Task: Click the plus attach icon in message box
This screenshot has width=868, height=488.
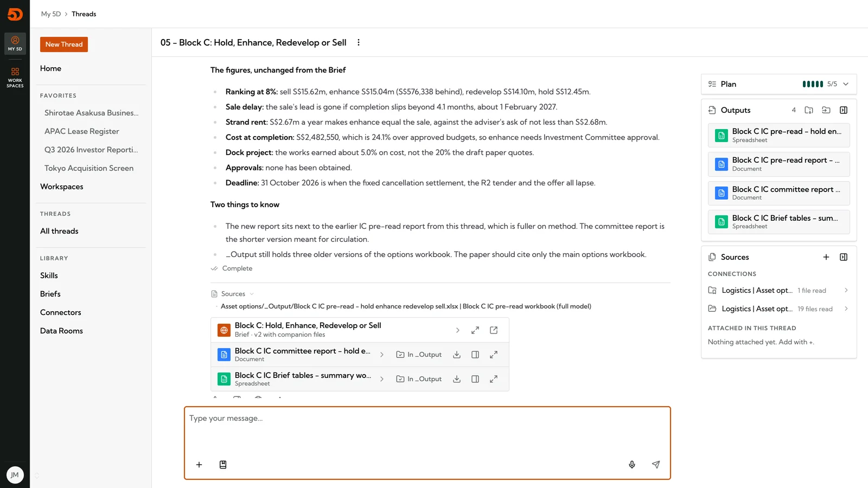Action: point(199,465)
